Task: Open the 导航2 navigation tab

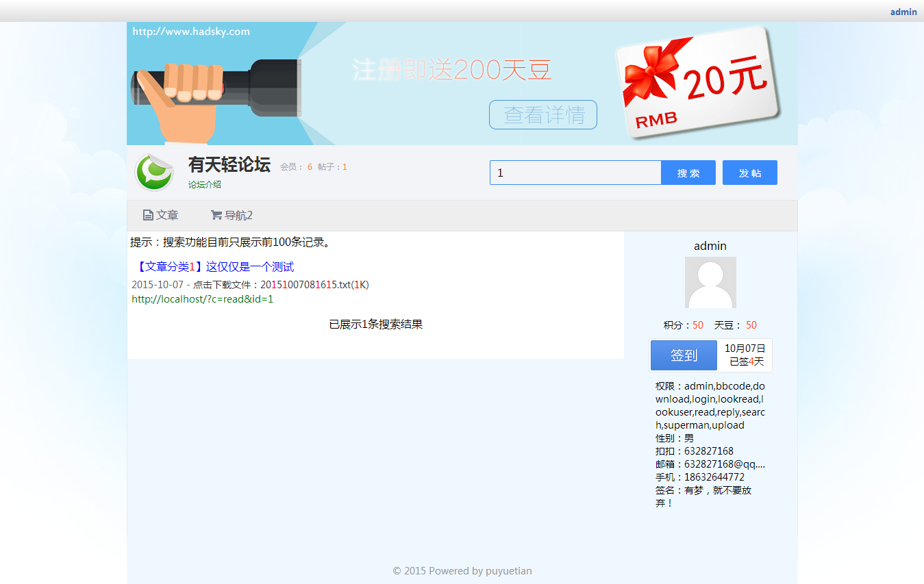Action: pos(232,216)
